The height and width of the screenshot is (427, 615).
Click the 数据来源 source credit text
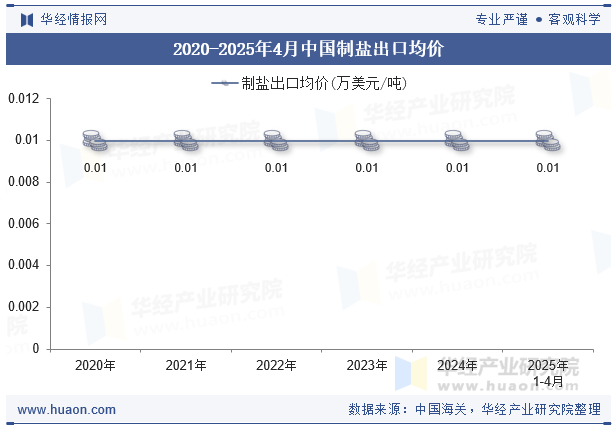[475, 410]
